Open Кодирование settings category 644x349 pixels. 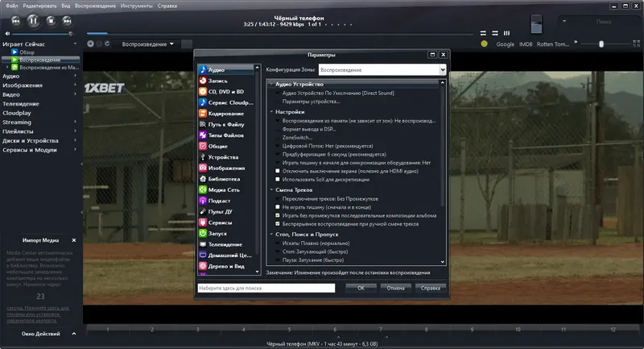(225, 114)
